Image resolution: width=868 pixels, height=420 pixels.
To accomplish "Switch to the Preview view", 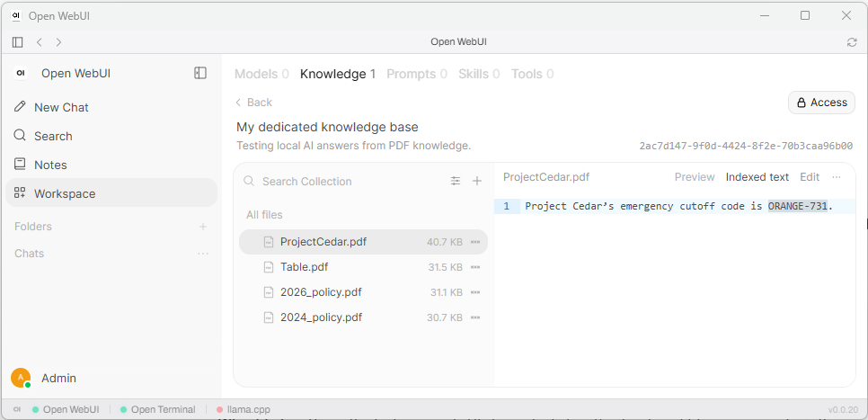I will (695, 177).
